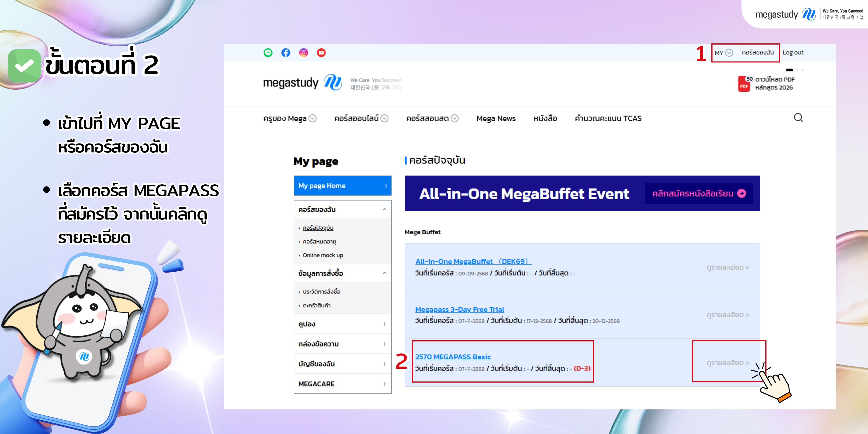Click the first banner carousel indicator

789,70
